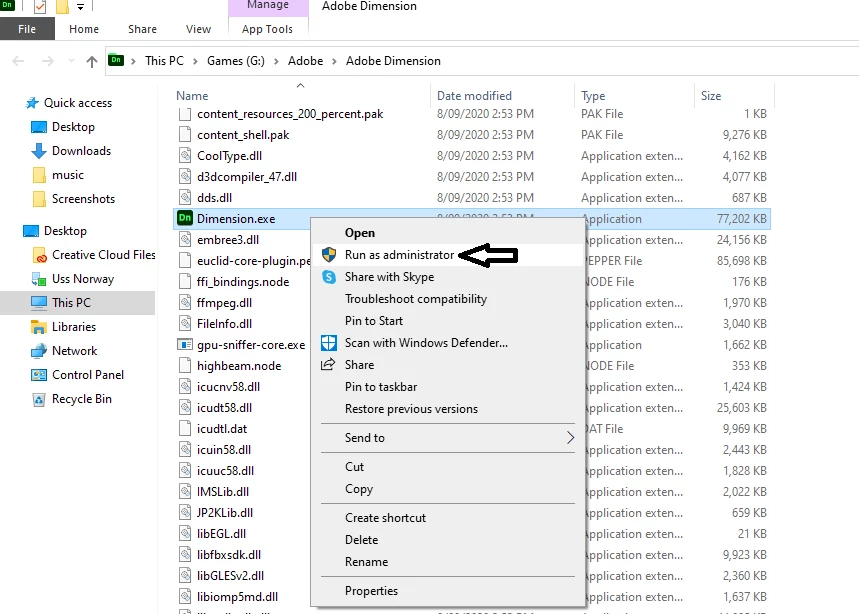The image size is (859, 614).
Task: Click the Dn icon in the address bar
Action: [116, 60]
